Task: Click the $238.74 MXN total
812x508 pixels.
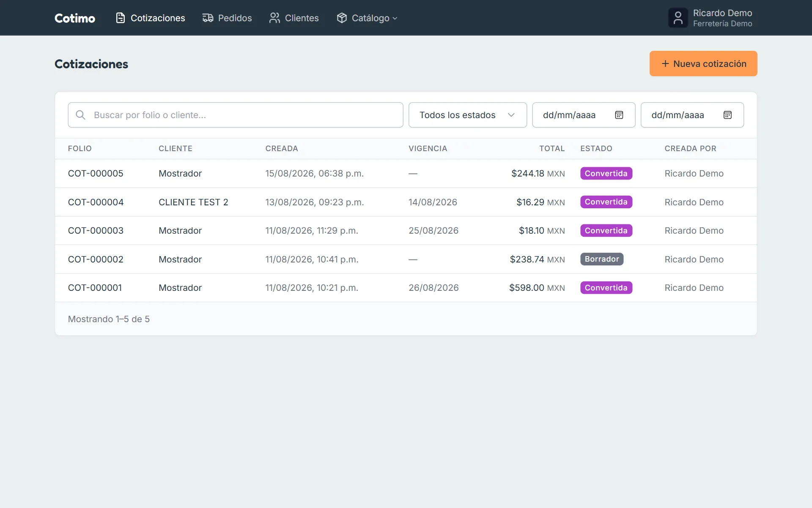Action: (538, 260)
